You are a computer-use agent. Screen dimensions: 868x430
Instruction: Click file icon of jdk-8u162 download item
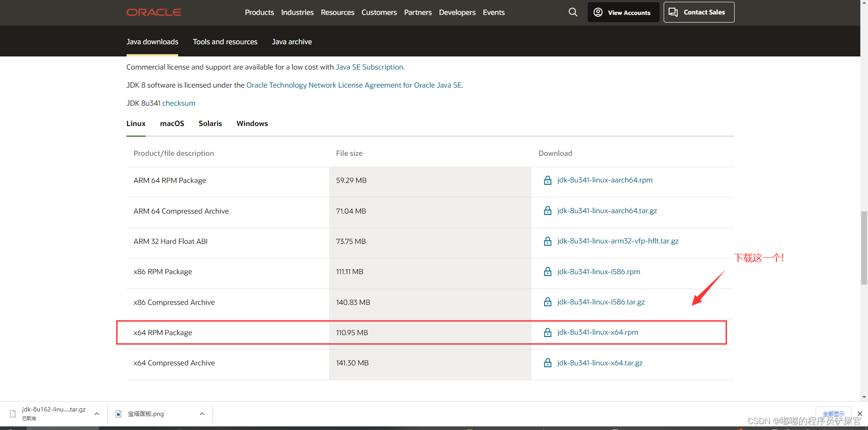pyautogui.click(x=13, y=414)
